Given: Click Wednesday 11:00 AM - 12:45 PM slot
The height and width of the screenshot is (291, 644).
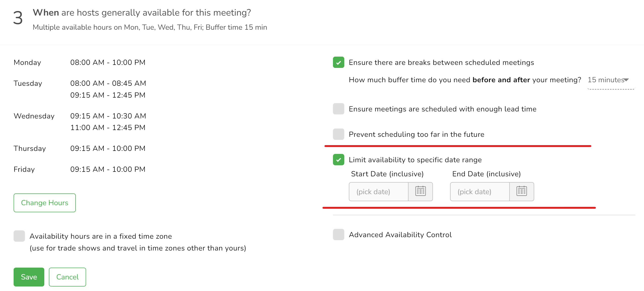Looking at the screenshot, I should [108, 128].
